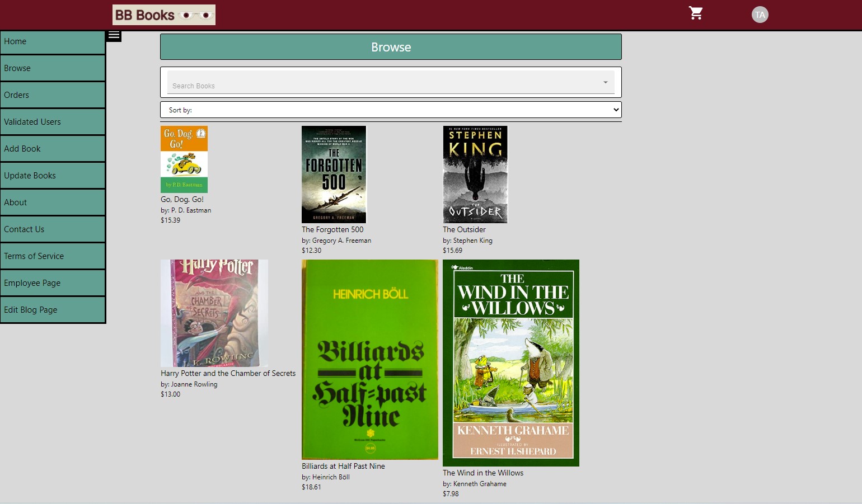Open Update Books page
862x504 pixels.
[53, 176]
